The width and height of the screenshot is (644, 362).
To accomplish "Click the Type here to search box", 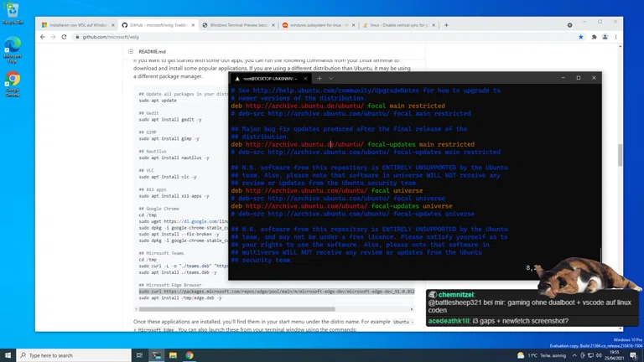I will click(x=74, y=355).
